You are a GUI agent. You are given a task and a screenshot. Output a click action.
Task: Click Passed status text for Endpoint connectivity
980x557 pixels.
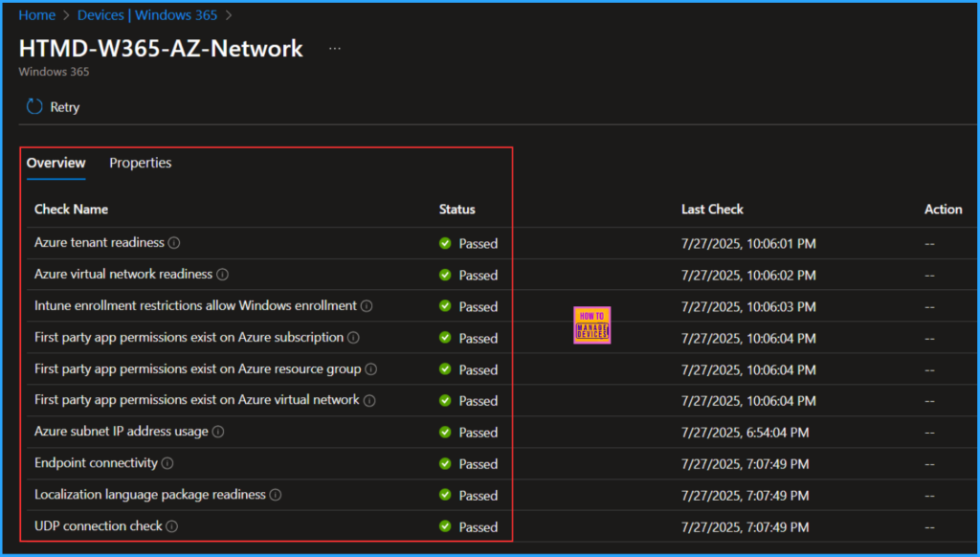(x=479, y=464)
